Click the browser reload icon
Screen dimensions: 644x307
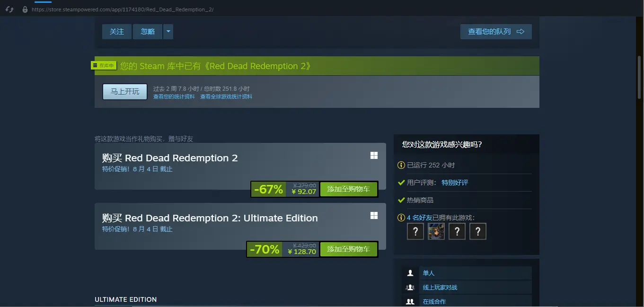click(9, 9)
